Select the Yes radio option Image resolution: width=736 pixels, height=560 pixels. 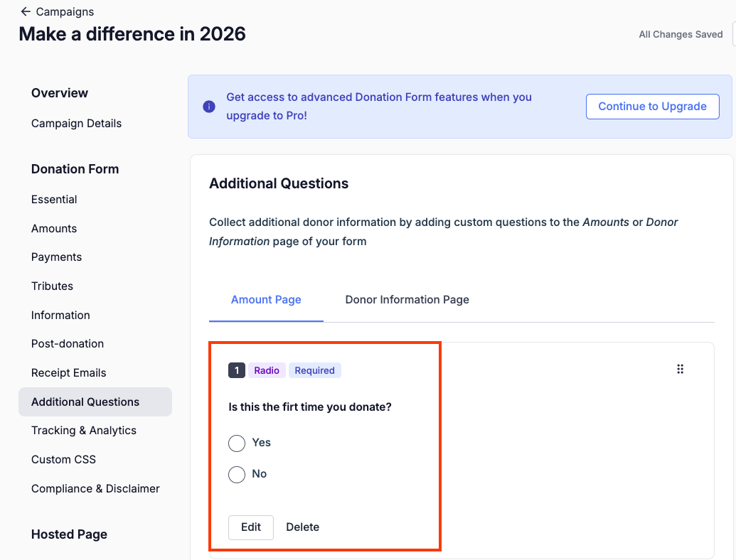[237, 443]
